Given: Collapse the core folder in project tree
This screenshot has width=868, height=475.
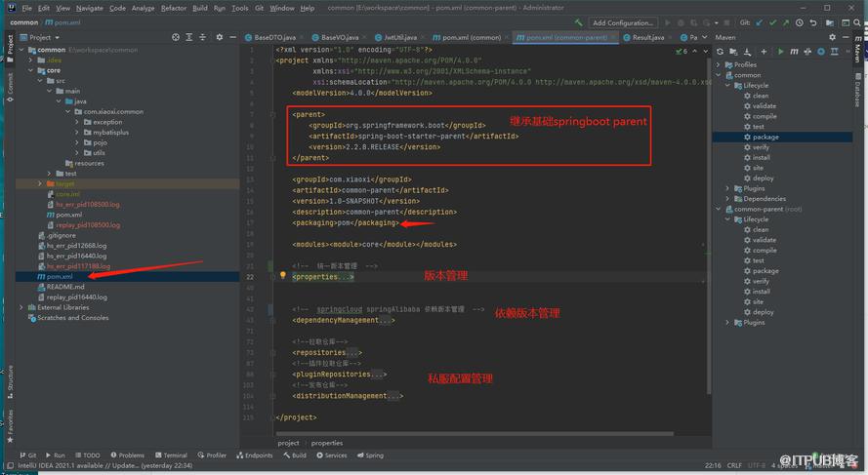Looking at the screenshot, I should (x=30, y=70).
